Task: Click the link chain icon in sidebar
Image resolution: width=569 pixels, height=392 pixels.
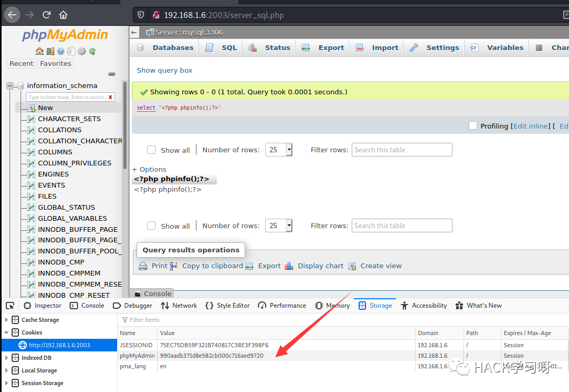Action: click(112, 74)
